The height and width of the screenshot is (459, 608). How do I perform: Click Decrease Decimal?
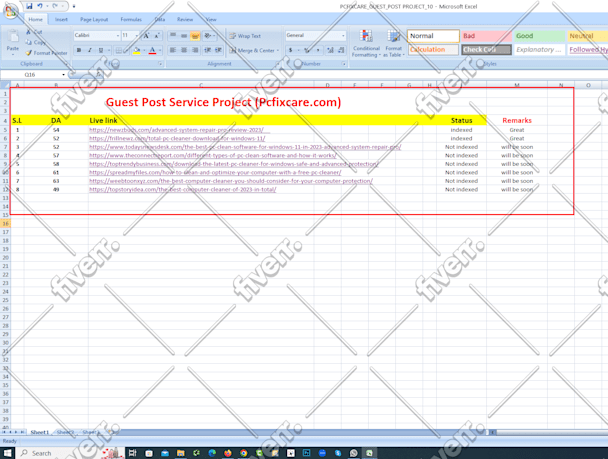tap(341, 50)
